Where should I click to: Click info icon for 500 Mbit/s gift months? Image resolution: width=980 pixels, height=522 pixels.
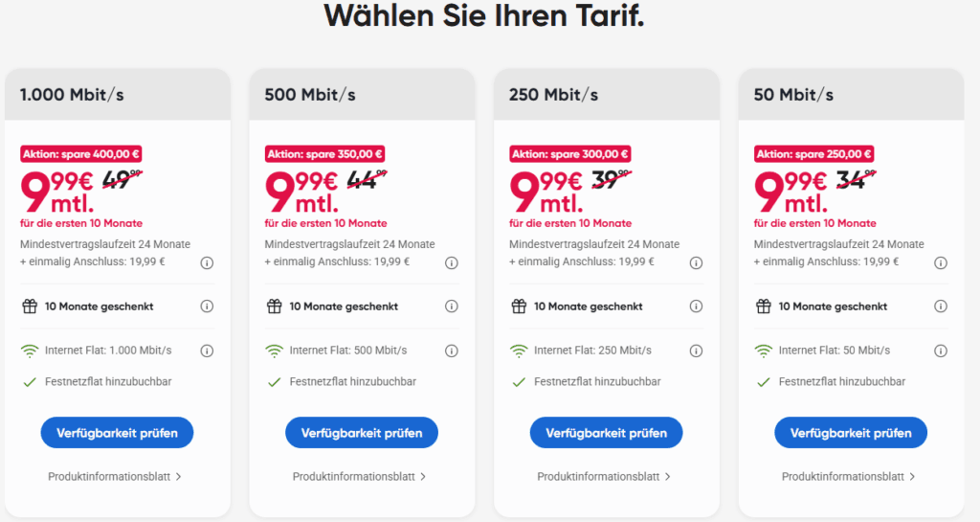(x=452, y=306)
